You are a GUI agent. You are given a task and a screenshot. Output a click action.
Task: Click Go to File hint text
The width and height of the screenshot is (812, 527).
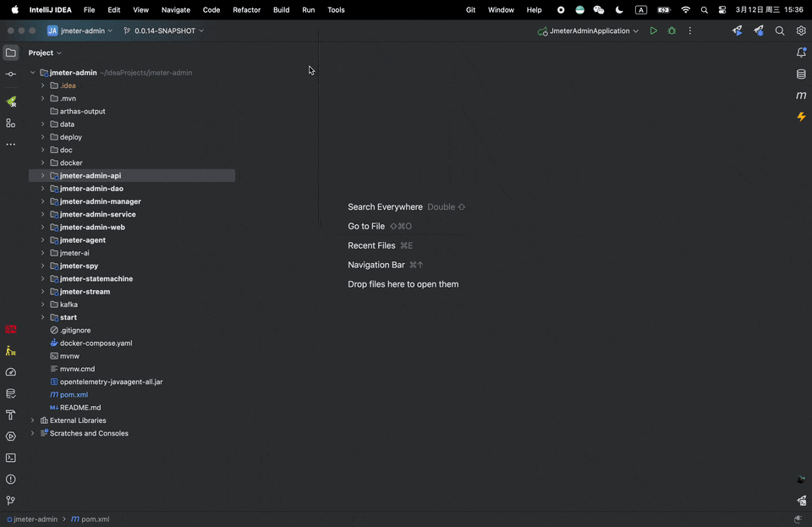pos(366,226)
